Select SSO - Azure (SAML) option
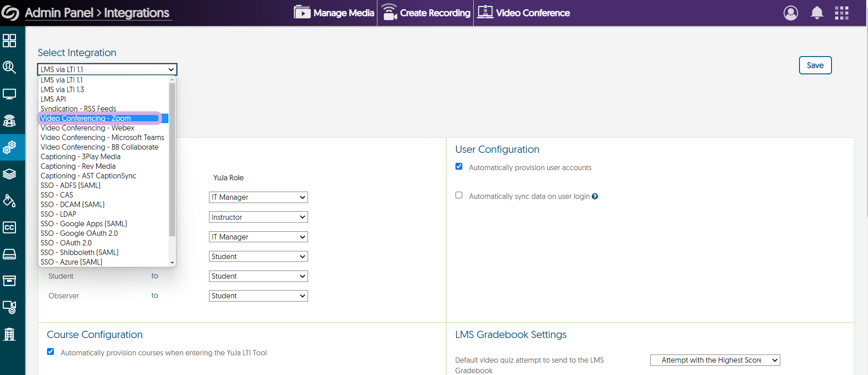Viewport: 868px width, 375px height. click(104, 262)
